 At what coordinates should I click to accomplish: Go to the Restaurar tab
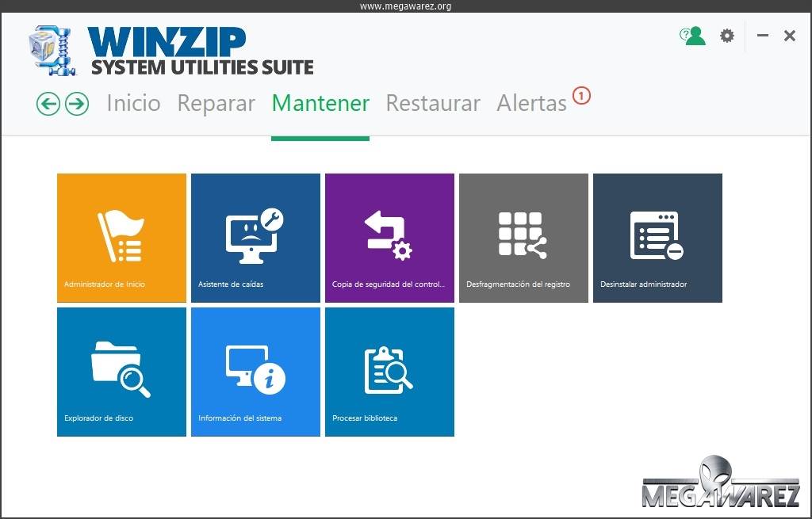click(433, 103)
